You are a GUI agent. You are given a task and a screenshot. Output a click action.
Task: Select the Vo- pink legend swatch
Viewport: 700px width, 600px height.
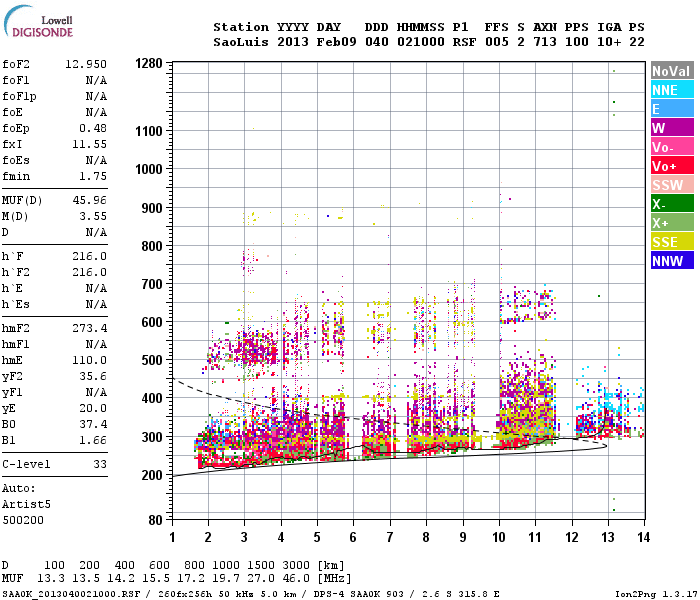coord(672,147)
